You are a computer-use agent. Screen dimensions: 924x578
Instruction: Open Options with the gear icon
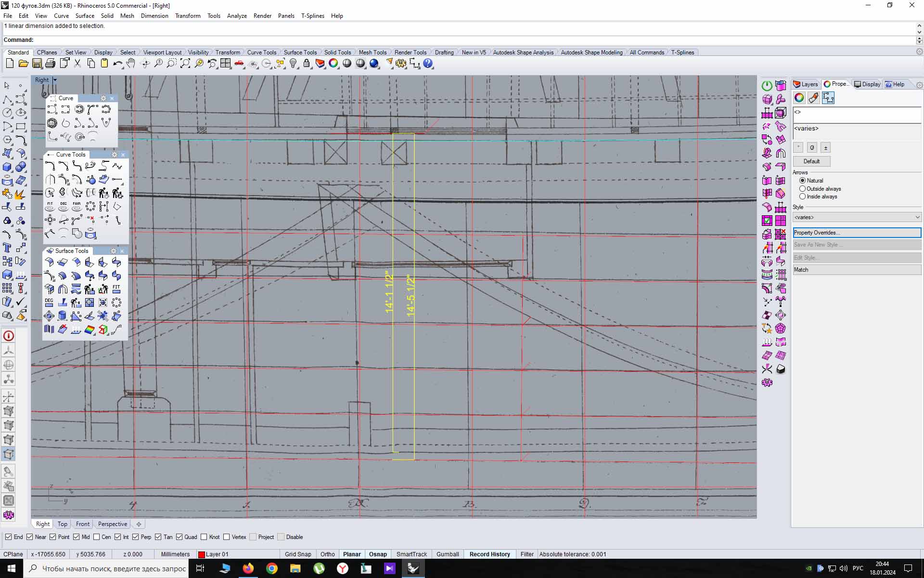coord(401,63)
